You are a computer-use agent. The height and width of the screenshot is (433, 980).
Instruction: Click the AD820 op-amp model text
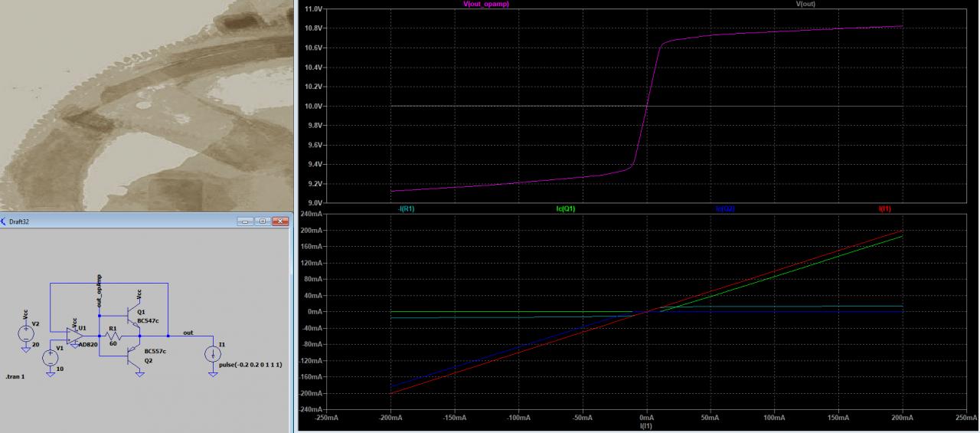[x=88, y=345]
